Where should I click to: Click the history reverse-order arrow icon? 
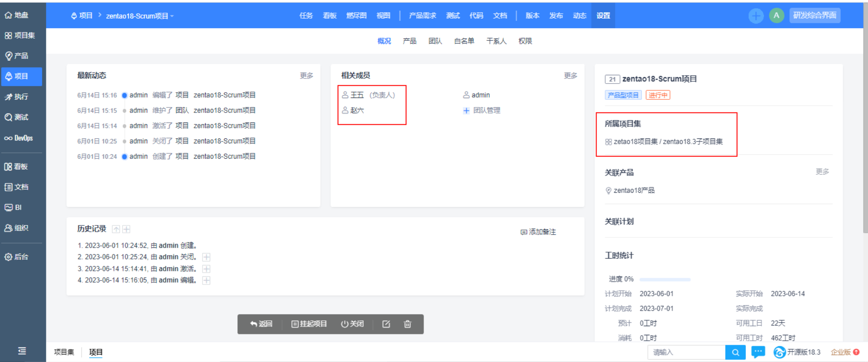[x=116, y=229]
